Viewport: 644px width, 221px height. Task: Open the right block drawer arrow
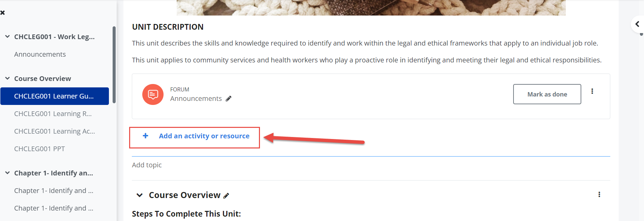click(637, 24)
